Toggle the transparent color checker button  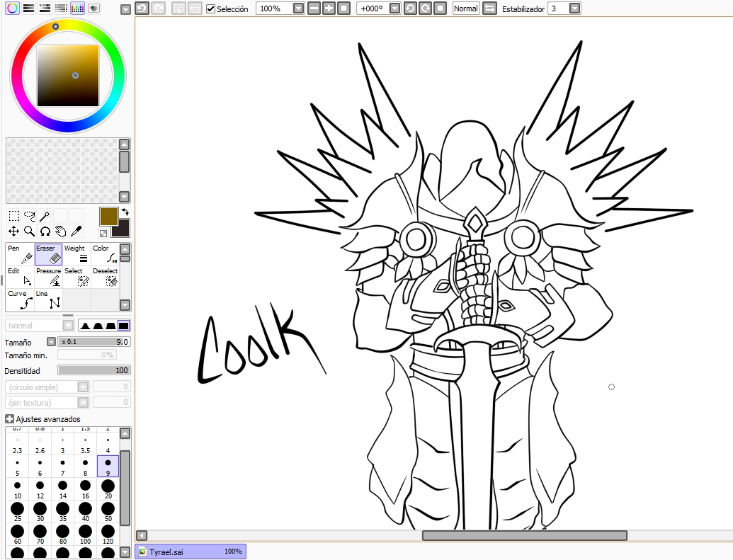tap(103, 233)
